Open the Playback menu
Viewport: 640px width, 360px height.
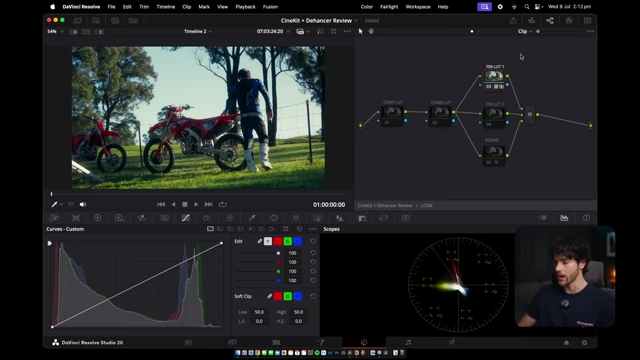(x=245, y=7)
